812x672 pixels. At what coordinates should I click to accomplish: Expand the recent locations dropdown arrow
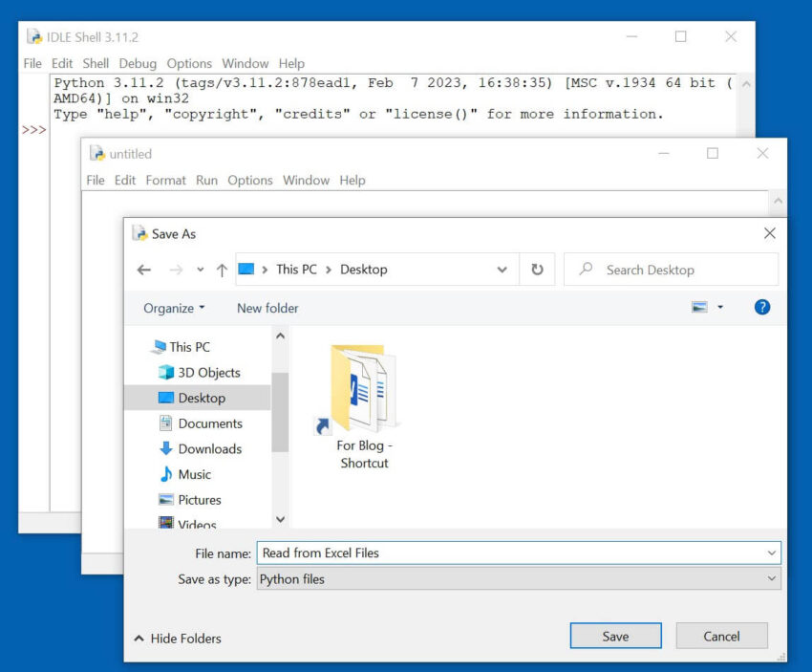pos(200,271)
